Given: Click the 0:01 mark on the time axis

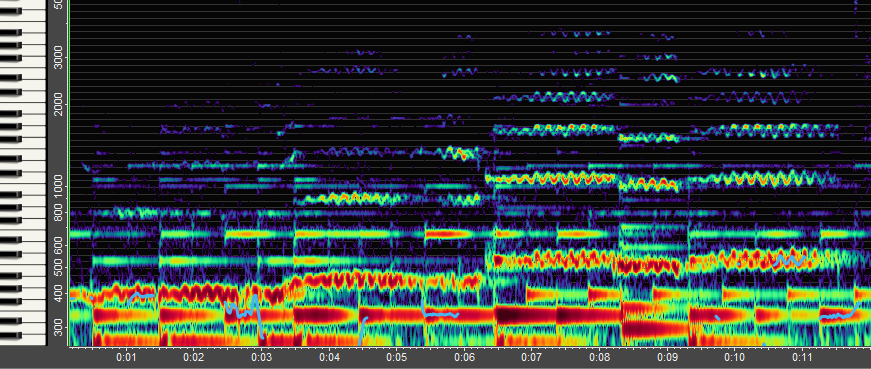Looking at the screenshot, I should coord(126,357).
